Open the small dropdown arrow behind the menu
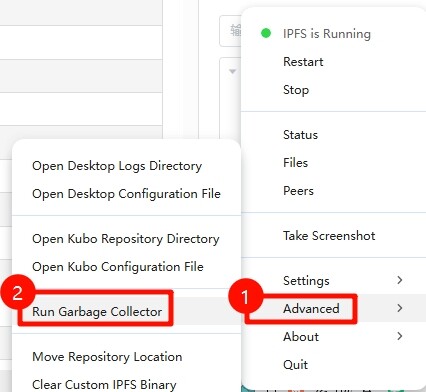This screenshot has height=392, width=426. 232,71
